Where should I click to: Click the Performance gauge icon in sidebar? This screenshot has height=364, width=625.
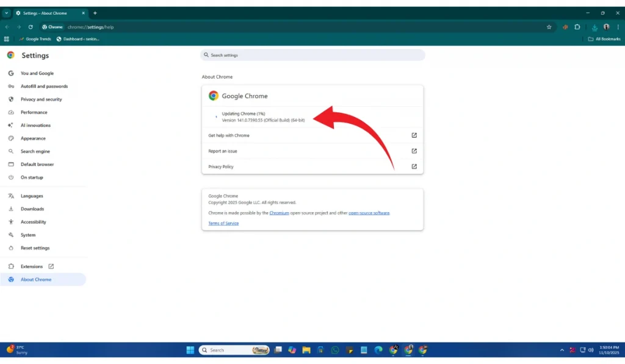click(x=11, y=112)
